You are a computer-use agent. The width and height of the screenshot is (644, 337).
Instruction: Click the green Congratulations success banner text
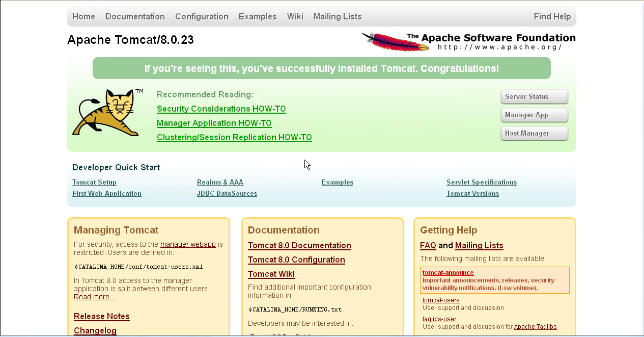[x=322, y=68]
